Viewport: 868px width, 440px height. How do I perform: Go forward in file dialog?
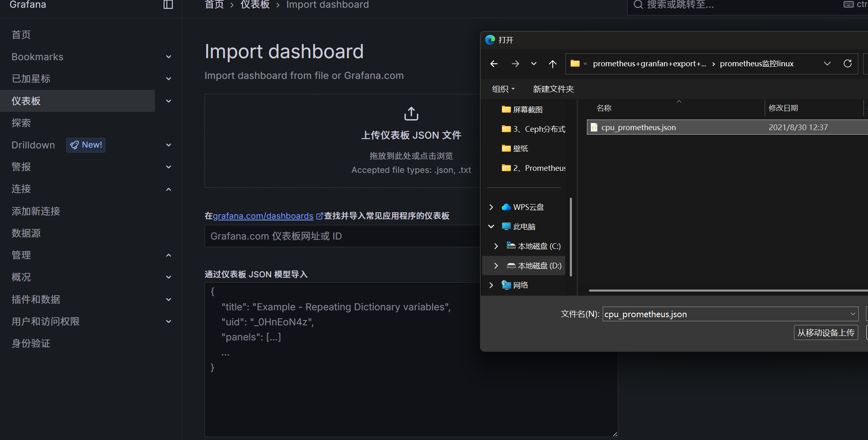[x=515, y=64]
